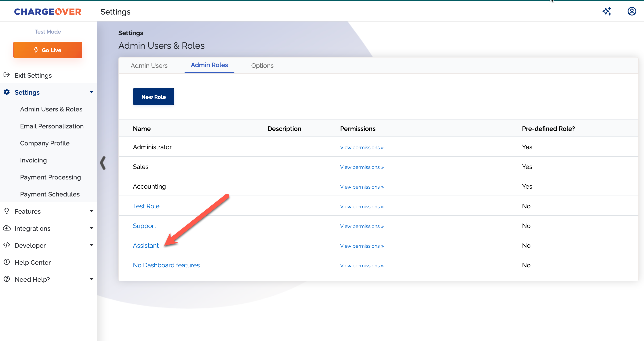Click the Sales name cell
Image resolution: width=644 pixels, height=341 pixels.
pyautogui.click(x=141, y=167)
